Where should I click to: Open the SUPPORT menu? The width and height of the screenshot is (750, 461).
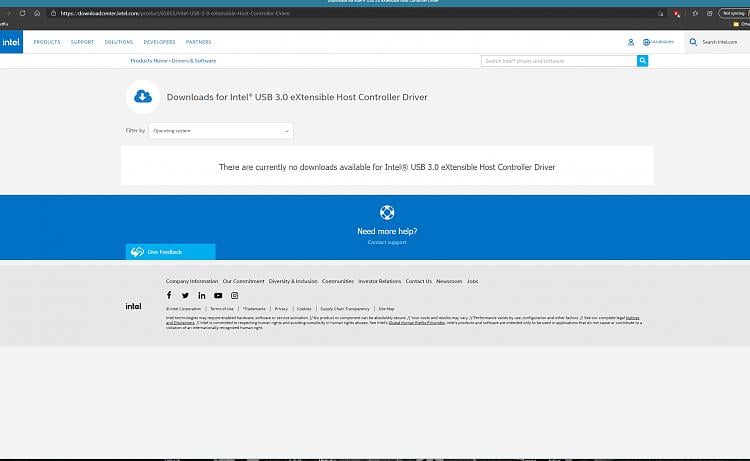[x=82, y=42]
